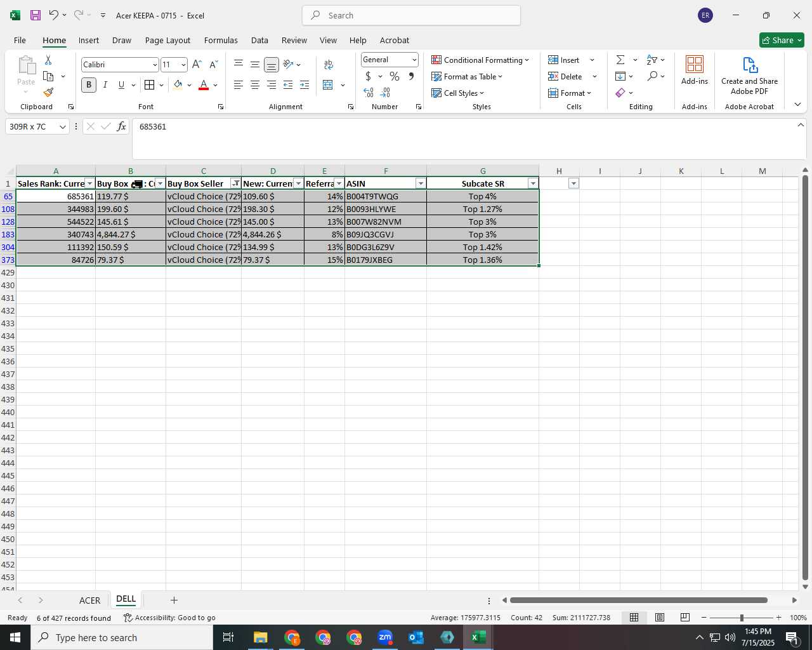812x650 pixels.
Task: Apply Percent Style format
Action: tap(395, 76)
